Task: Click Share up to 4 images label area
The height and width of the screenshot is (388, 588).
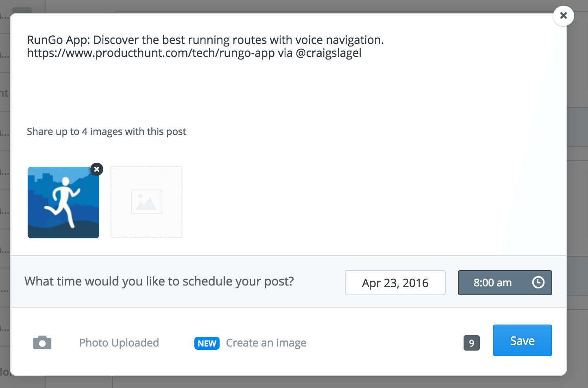Action: point(106,131)
